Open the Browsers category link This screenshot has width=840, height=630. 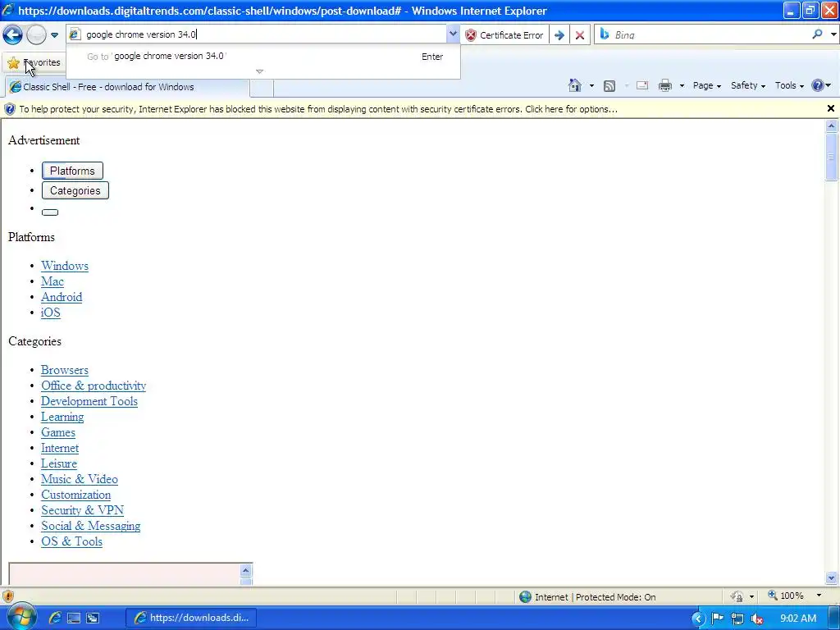click(65, 370)
